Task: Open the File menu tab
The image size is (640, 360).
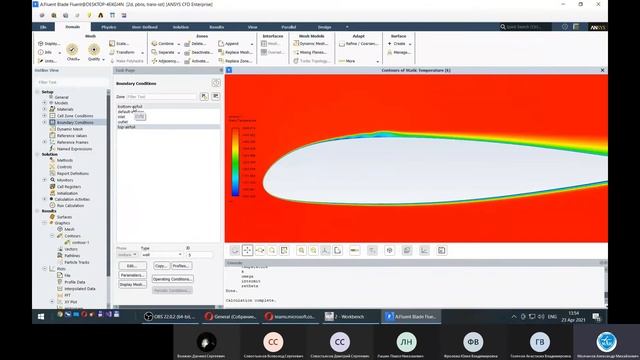Action: click(43, 27)
